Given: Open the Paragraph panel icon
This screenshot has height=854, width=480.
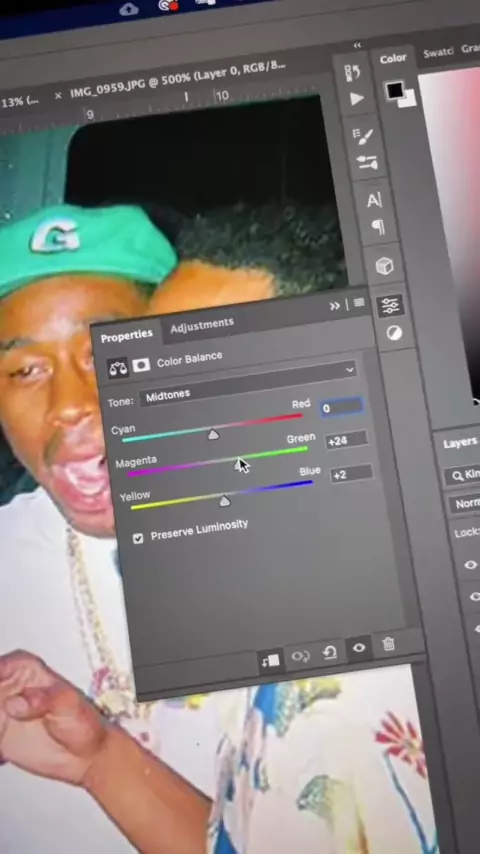Looking at the screenshot, I should 378,227.
